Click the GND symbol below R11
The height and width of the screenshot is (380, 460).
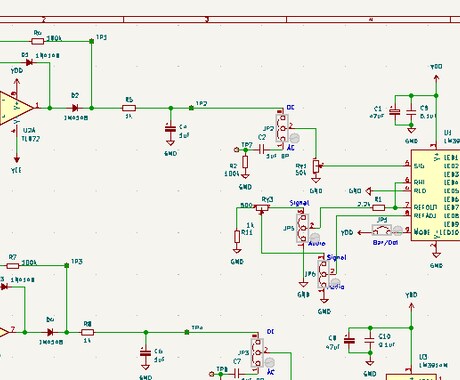click(237, 251)
